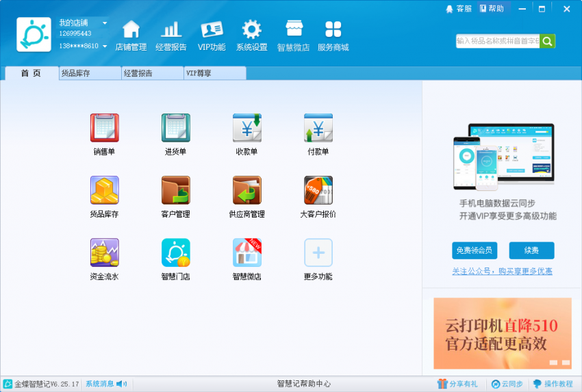
Task: Click the 收款单 receipt icon
Action: pyautogui.click(x=246, y=128)
